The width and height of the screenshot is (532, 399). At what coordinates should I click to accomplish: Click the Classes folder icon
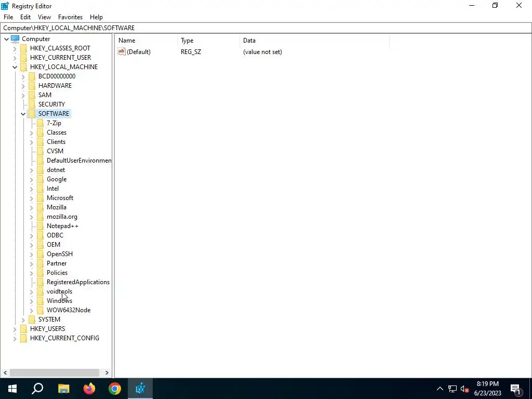coord(41,132)
